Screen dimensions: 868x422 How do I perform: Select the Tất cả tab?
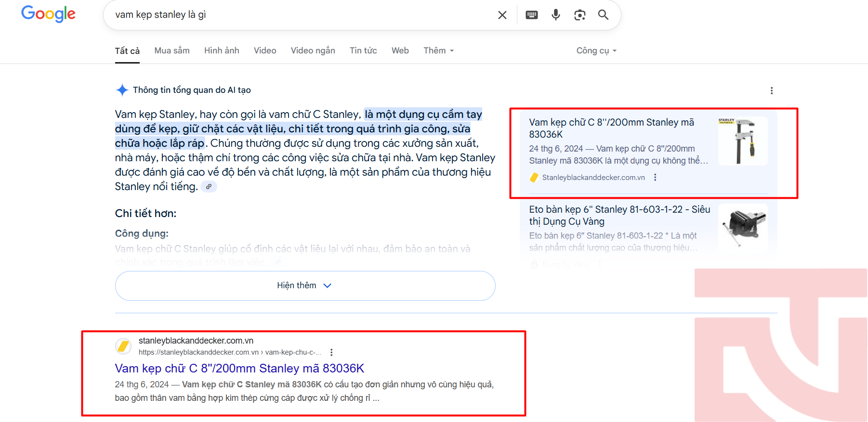click(x=127, y=51)
